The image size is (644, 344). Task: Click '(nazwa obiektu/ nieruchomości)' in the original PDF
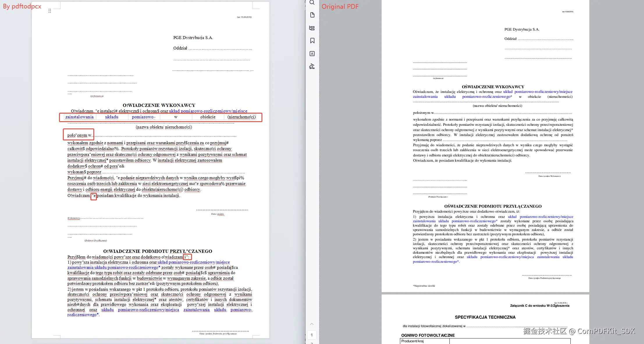click(x=497, y=106)
